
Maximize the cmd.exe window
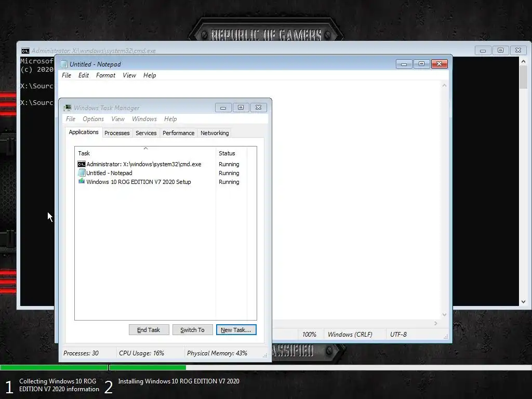(x=500, y=50)
